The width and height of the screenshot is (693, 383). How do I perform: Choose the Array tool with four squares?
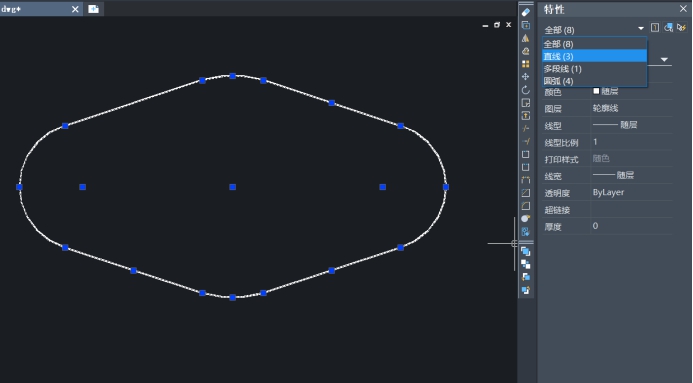[525, 64]
